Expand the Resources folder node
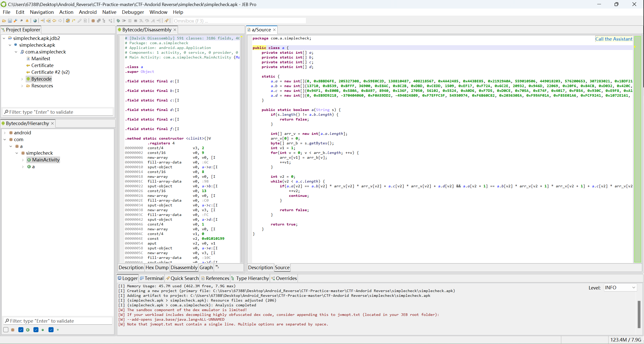The height and width of the screenshot is (344, 644). point(22,86)
